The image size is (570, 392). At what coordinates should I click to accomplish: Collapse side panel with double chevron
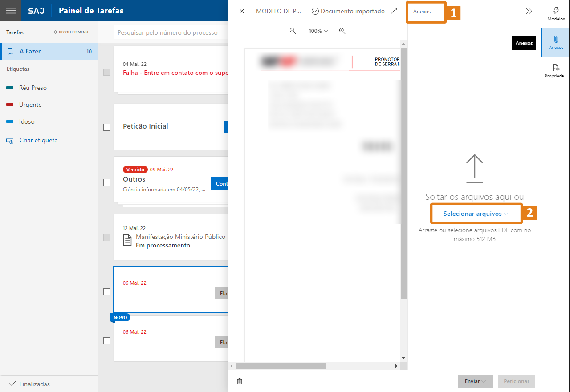[x=529, y=12]
